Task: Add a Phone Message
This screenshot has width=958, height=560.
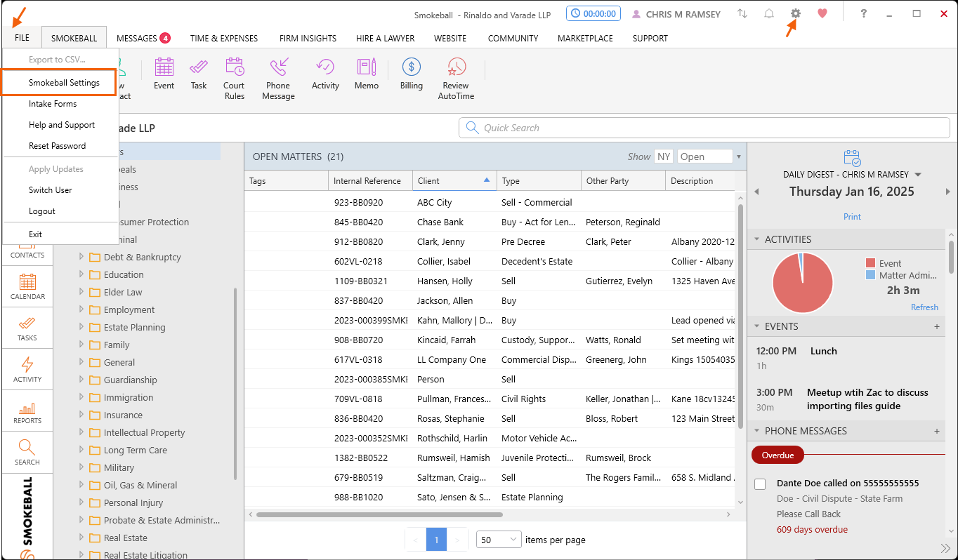Action: 278,79
